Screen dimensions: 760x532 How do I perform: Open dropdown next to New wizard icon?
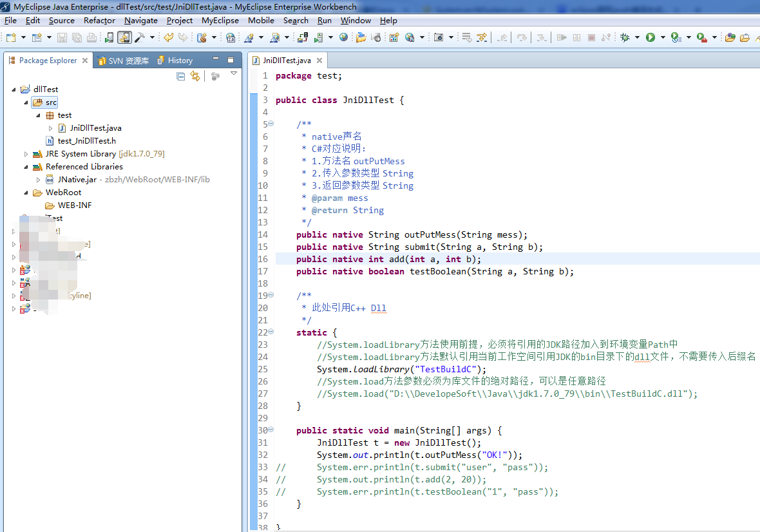(x=23, y=37)
